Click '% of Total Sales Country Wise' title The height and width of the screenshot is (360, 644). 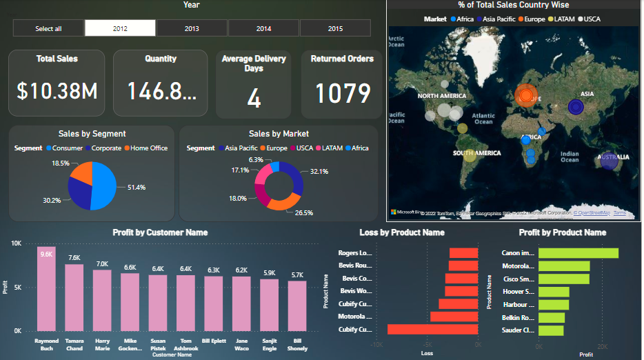point(514,5)
